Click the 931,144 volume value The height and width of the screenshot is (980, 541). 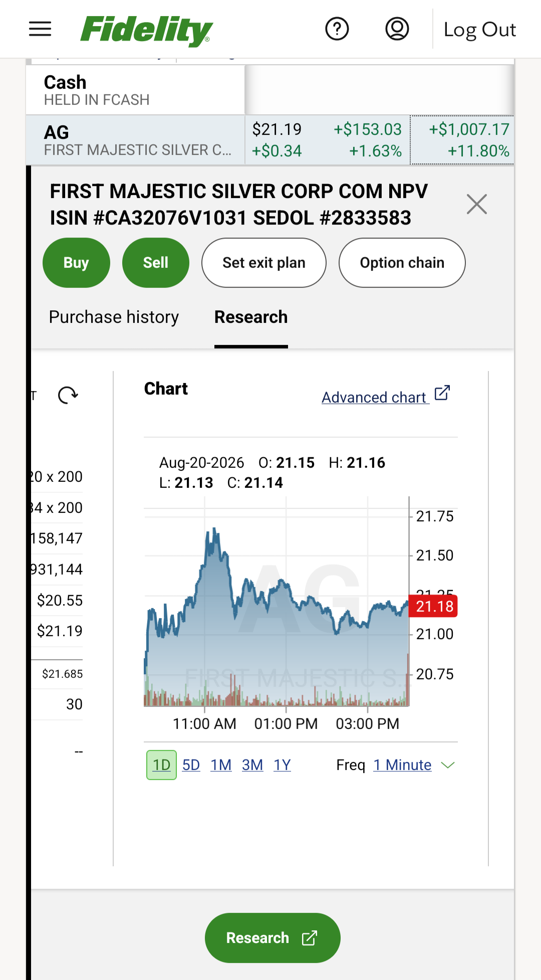pyautogui.click(x=57, y=569)
